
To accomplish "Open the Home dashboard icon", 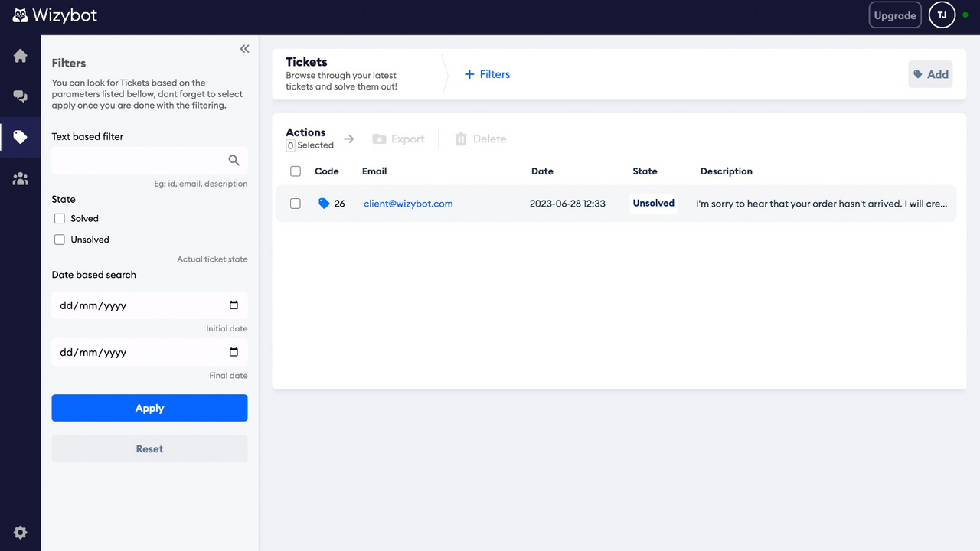I will coord(20,56).
